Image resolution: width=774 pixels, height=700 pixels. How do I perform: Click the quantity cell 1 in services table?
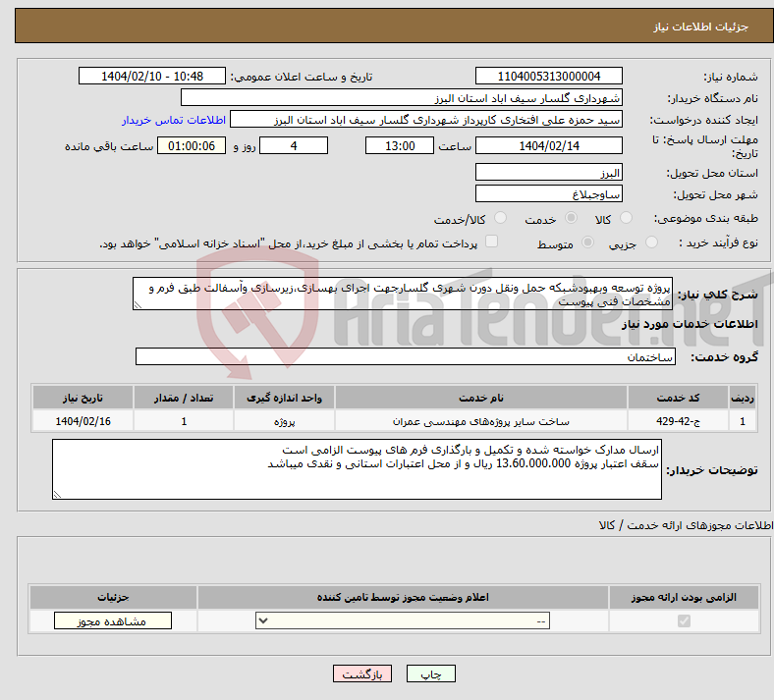pos(184,421)
